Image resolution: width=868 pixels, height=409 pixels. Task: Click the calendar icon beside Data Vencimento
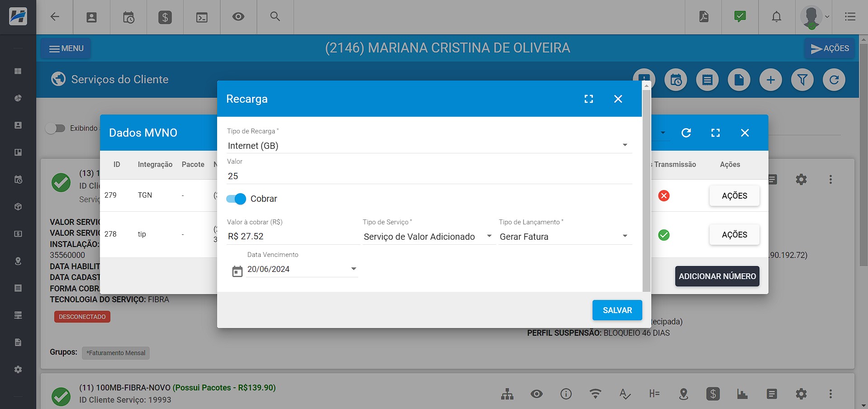tap(237, 271)
